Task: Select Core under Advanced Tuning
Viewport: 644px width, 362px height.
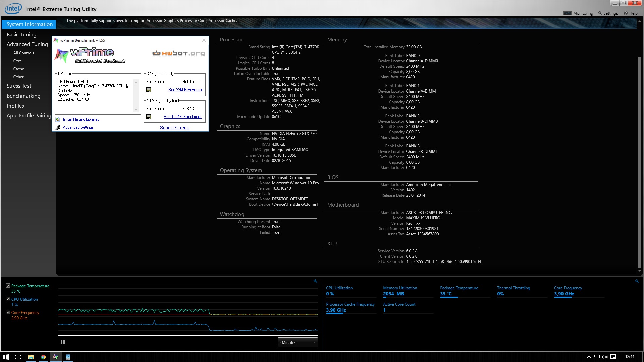Action: click(17, 61)
